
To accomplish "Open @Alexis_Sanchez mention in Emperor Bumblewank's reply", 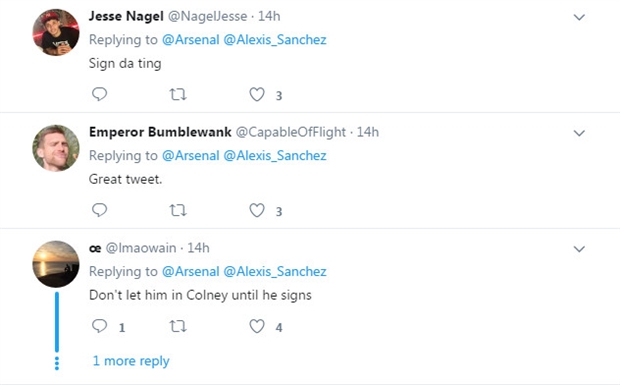I will (275, 156).
